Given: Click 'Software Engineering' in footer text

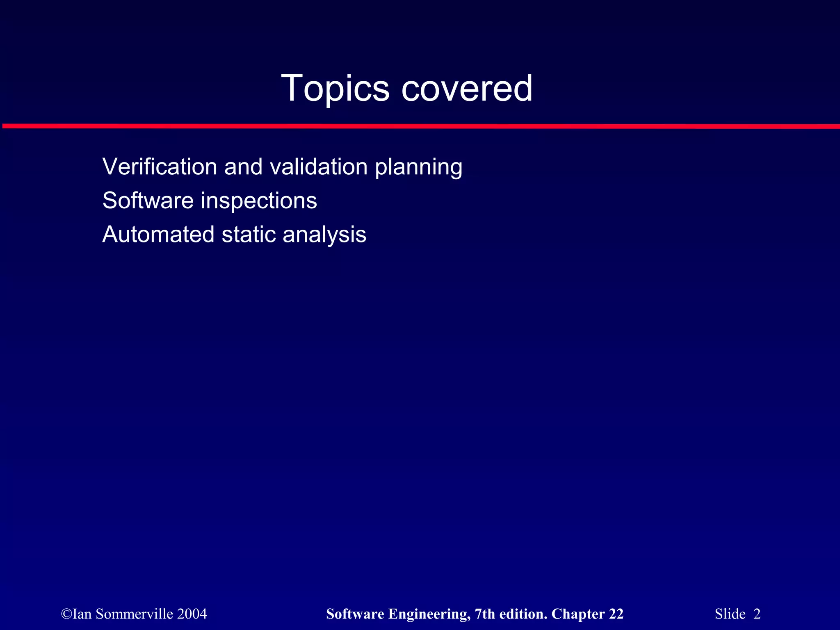Looking at the screenshot, I should tap(397, 614).
